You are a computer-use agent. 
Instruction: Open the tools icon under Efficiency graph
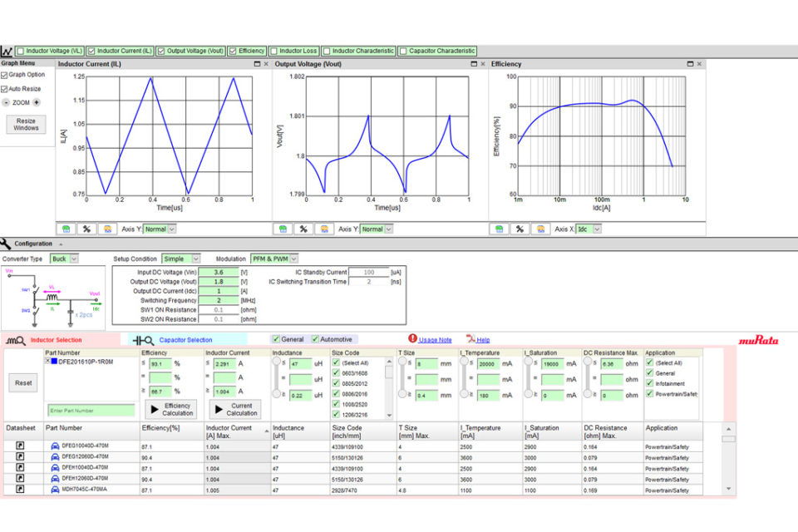click(520, 229)
